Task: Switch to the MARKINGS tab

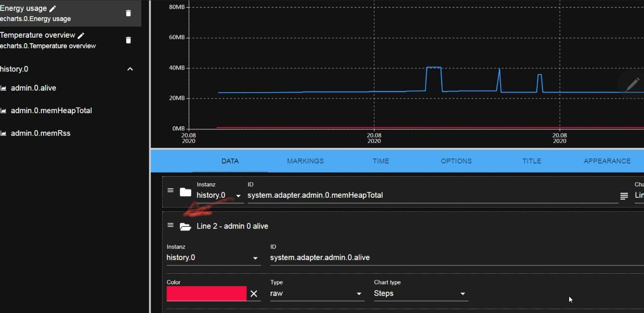Action: click(305, 161)
